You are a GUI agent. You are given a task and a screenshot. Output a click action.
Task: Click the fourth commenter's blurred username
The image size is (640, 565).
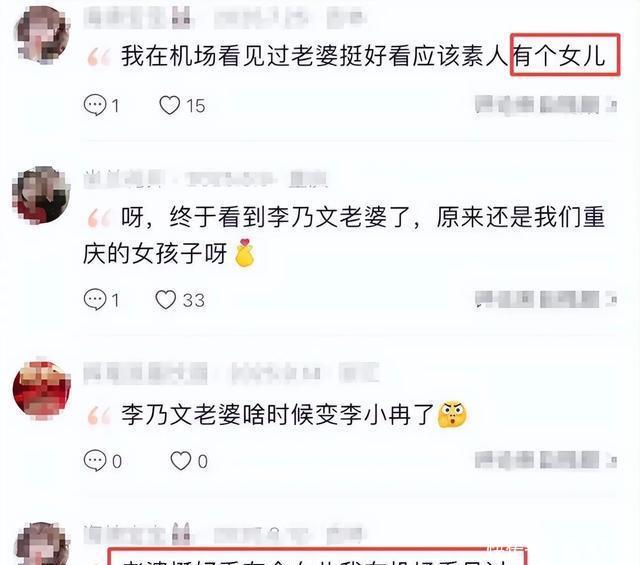138,533
